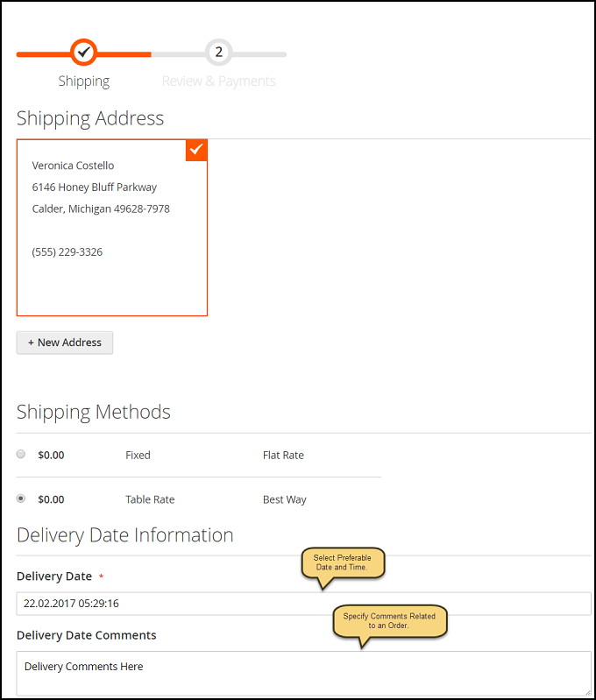Click the Select Preferable Date and Time callout

tap(343, 563)
